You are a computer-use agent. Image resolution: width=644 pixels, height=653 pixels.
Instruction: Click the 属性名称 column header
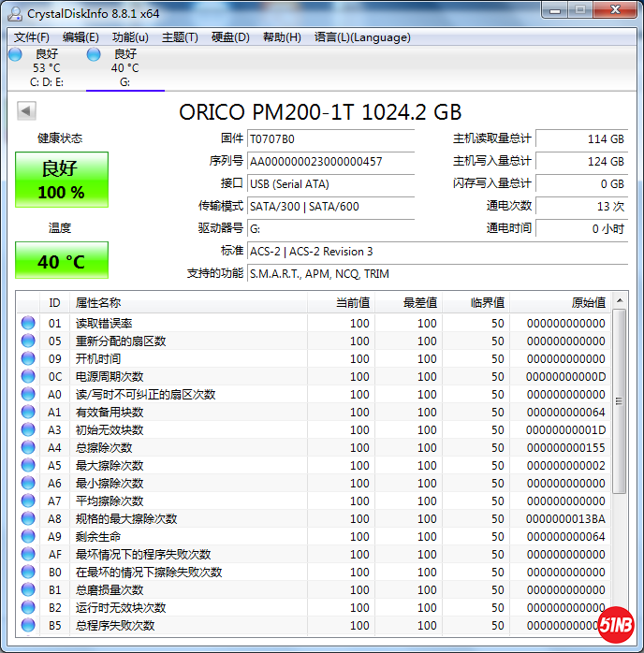[x=98, y=303]
